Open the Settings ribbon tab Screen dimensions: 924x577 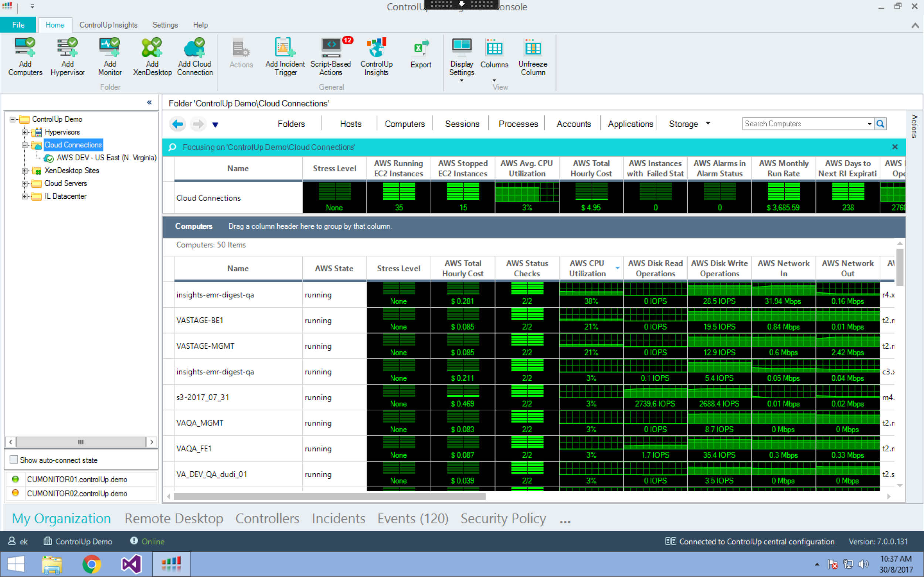coord(165,25)
